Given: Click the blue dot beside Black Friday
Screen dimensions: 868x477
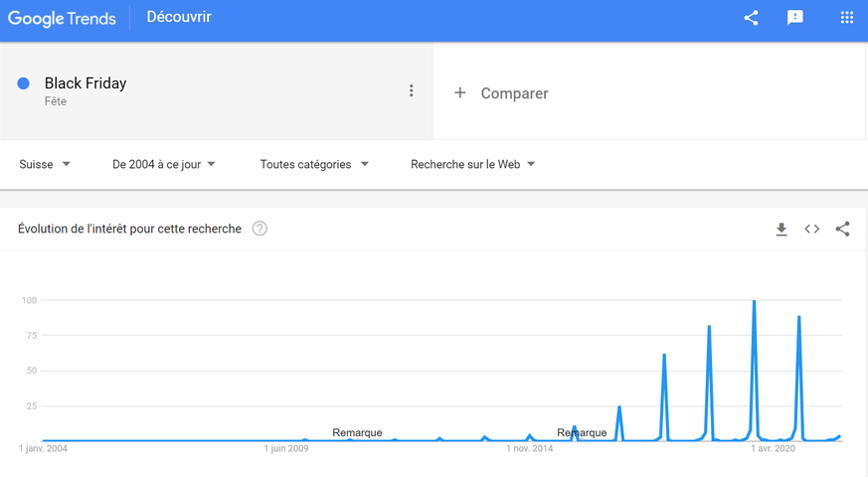Looking at the screenshot, I should click(x=24, y=83).
